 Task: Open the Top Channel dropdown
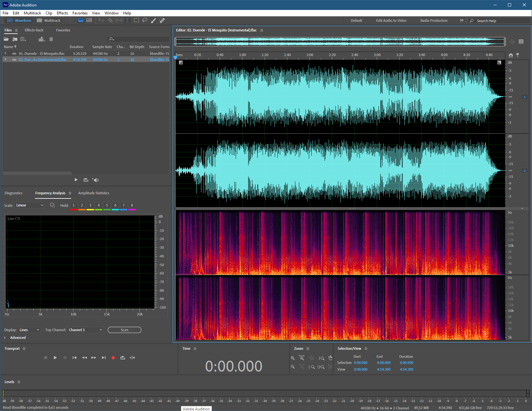point(85,330)
